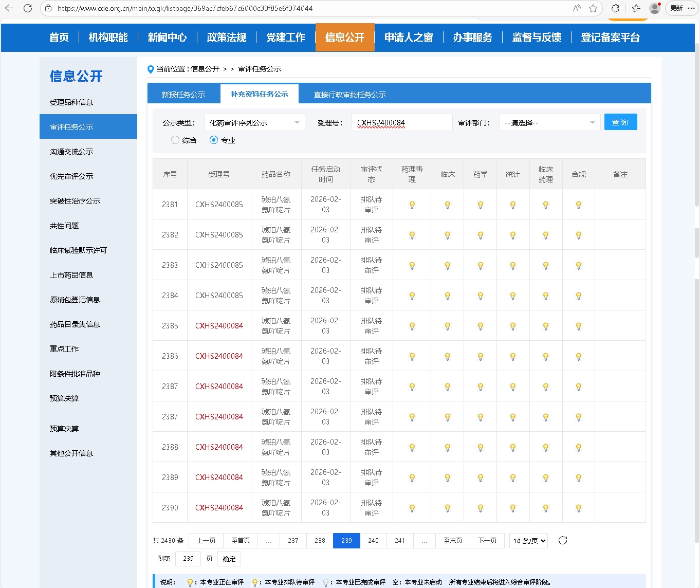
Task: Click the table refresh icon beside page size
Action: click(x=563, y=540)
